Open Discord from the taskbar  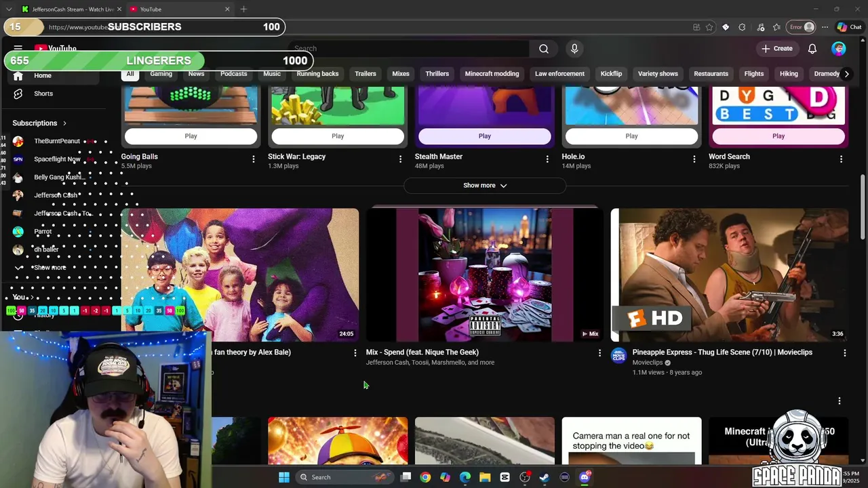[585, 477]
